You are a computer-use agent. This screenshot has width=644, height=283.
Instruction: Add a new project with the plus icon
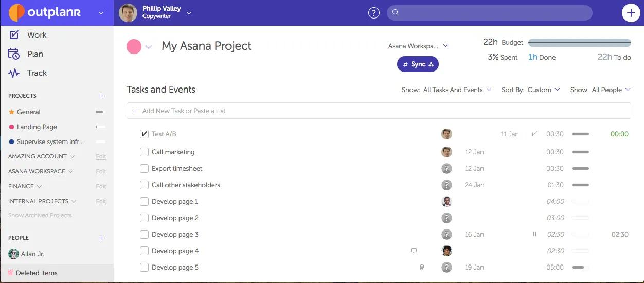click(x=101, y=96)
